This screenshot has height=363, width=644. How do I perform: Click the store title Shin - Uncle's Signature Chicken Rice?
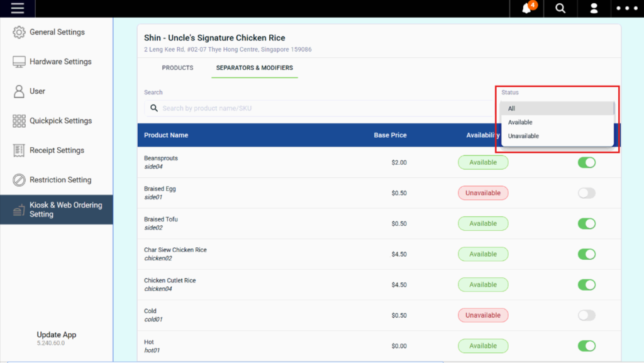[x=214, y=38]
